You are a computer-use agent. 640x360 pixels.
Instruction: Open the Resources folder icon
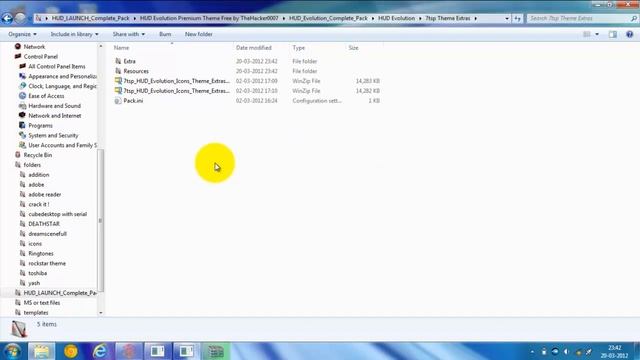[118, 71]
